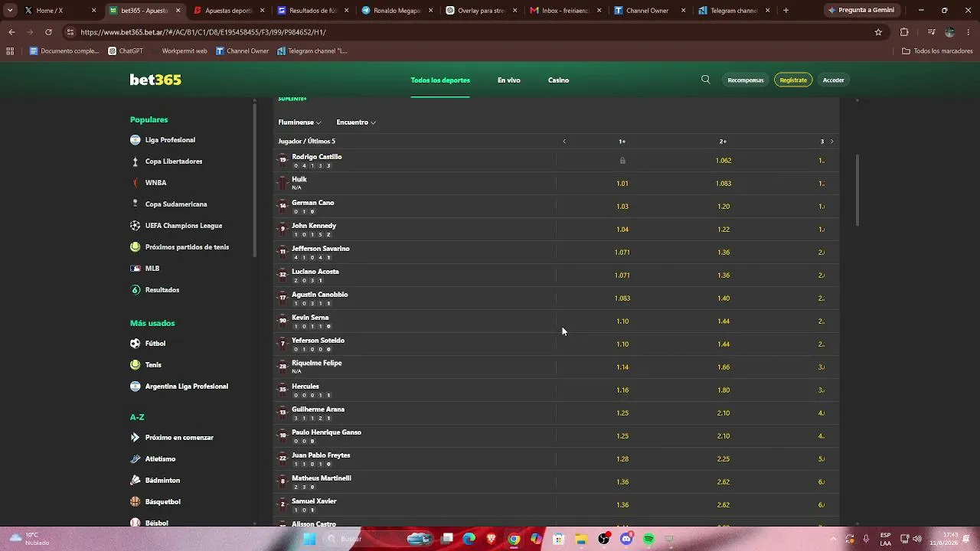The image size is (980, 551).
Task: Open Todos los deportes tab
Action: [x=440, y=80]
